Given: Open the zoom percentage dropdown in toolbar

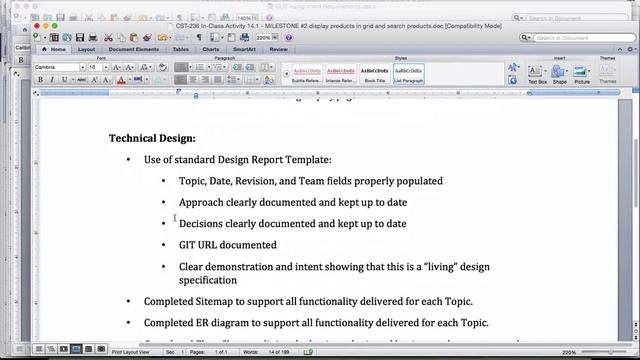Looking at the screenshot, I should (275, 38).
